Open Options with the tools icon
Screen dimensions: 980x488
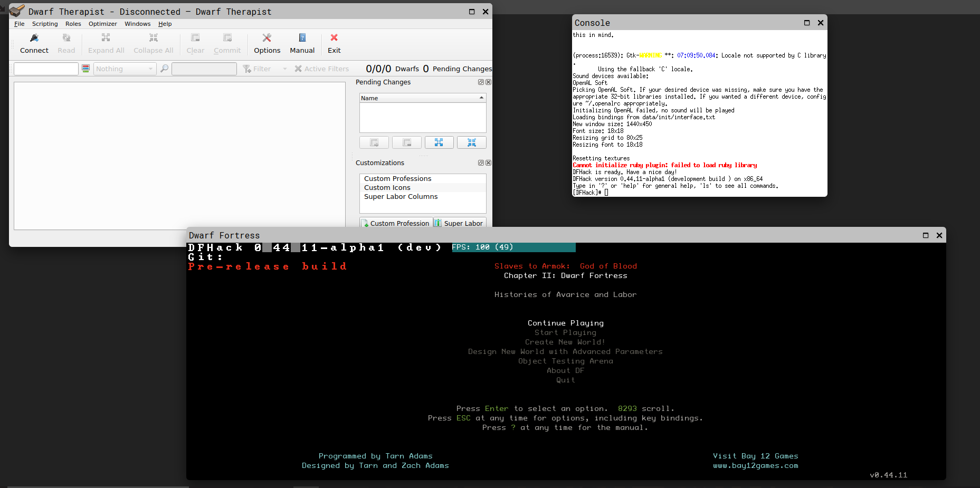pyautogui.click(x=267, y=38)
